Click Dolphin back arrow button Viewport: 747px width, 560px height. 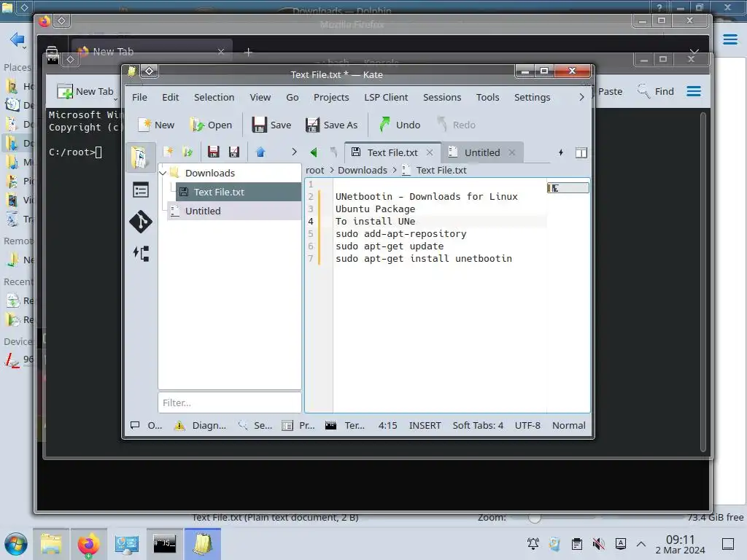coord(17,39)
